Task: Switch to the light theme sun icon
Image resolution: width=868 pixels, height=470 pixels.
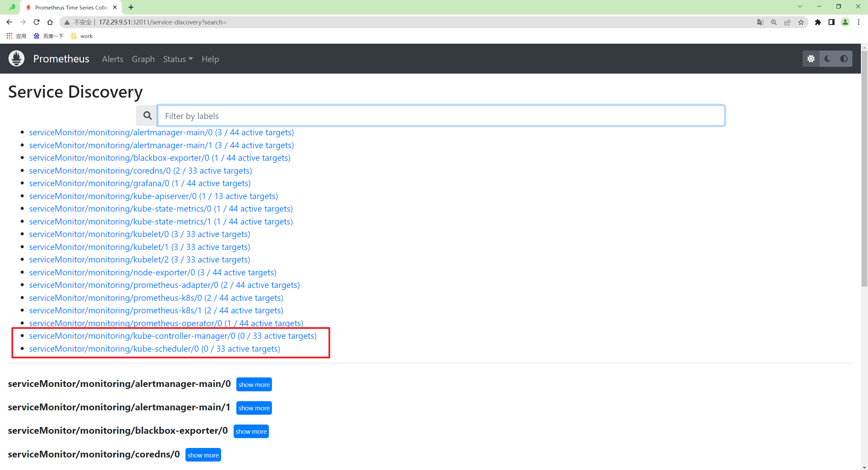Action: [811, 59]
